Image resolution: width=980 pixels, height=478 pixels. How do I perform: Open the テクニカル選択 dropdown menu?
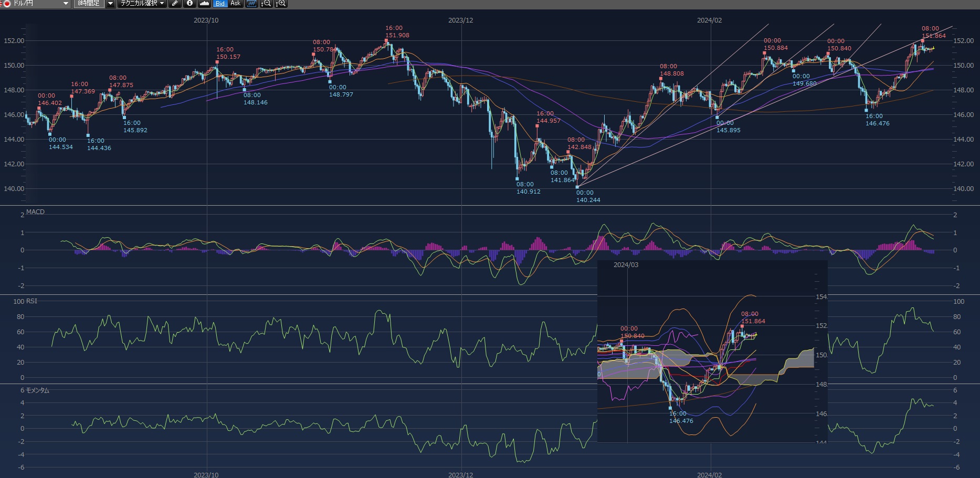click(142, 4)
